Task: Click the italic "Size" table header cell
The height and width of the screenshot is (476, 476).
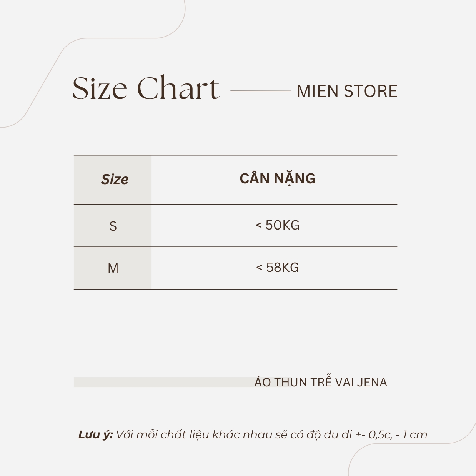Action: (115, 180)
